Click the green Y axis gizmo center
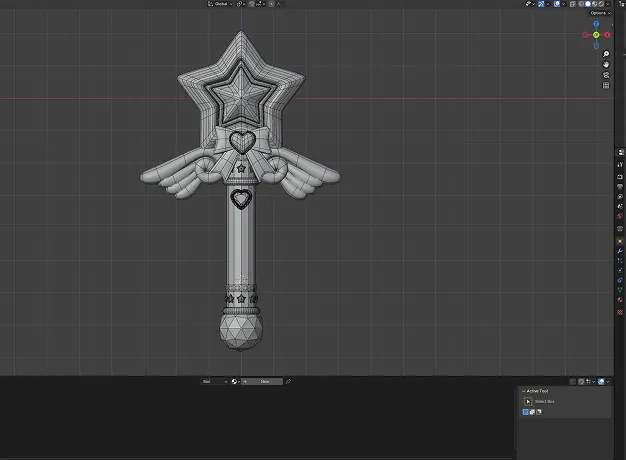The width and height of the screenshot is (626, 460). tap(596, 35)
